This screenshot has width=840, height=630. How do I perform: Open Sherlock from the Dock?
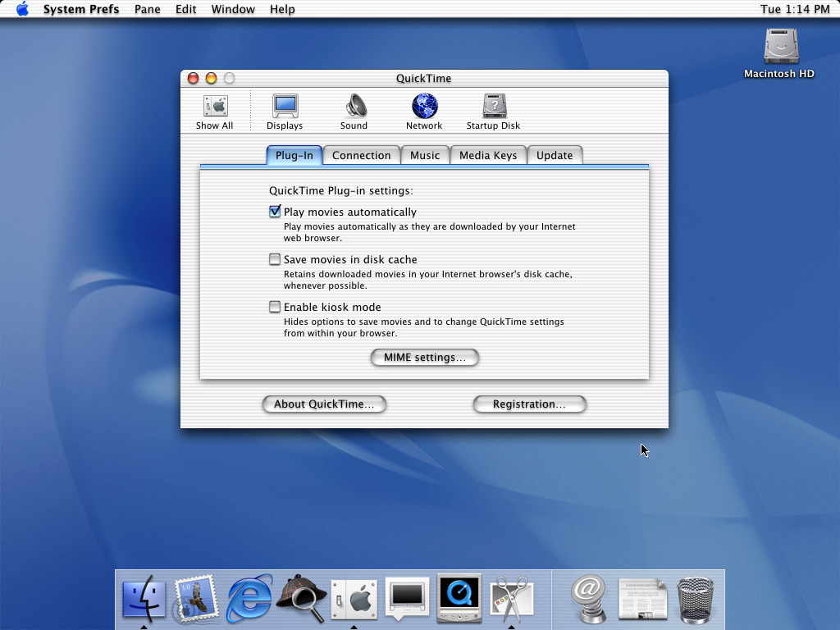[x=301, y=598]
